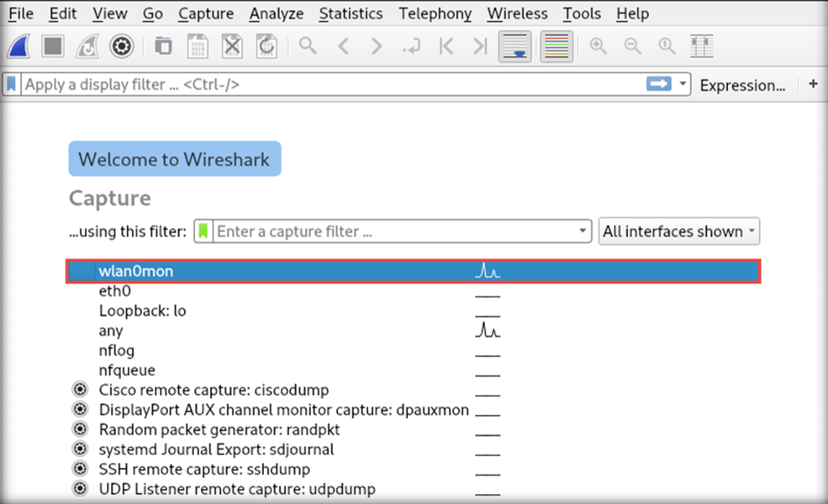Open the Go menu
This screenshot has width=828, height=504.
pyautogui.click(x=153, y=13)
